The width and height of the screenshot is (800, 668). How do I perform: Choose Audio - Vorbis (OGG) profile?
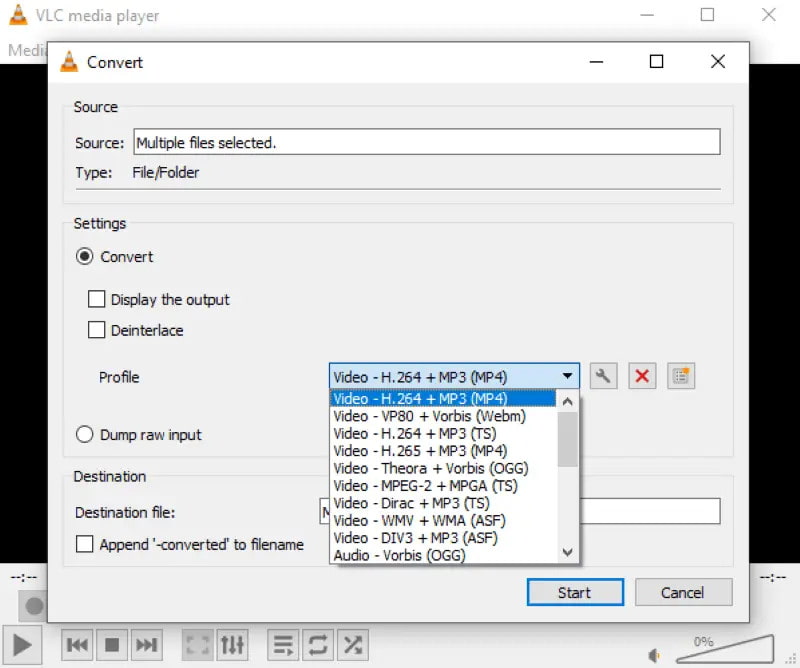pyautogui.click(x=443, y=555)
